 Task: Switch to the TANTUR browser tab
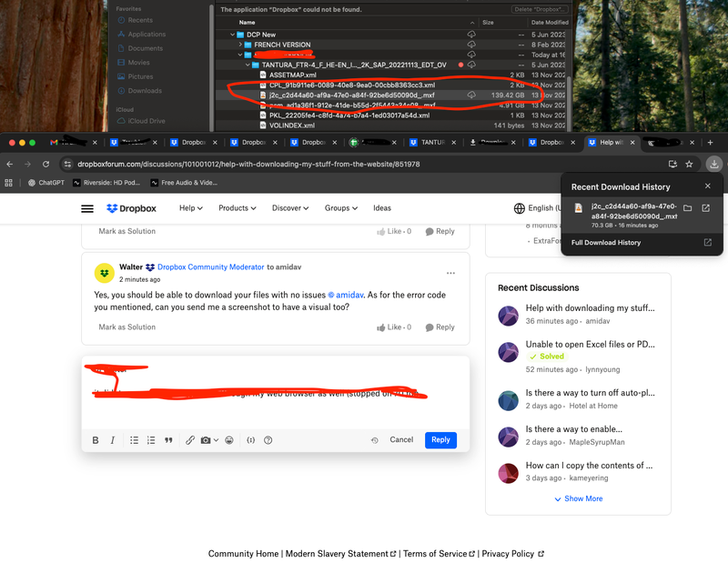[x=428, y=143]
